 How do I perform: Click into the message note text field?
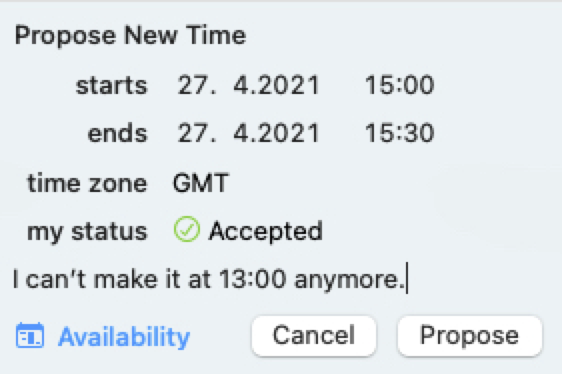tap(280, 279)
